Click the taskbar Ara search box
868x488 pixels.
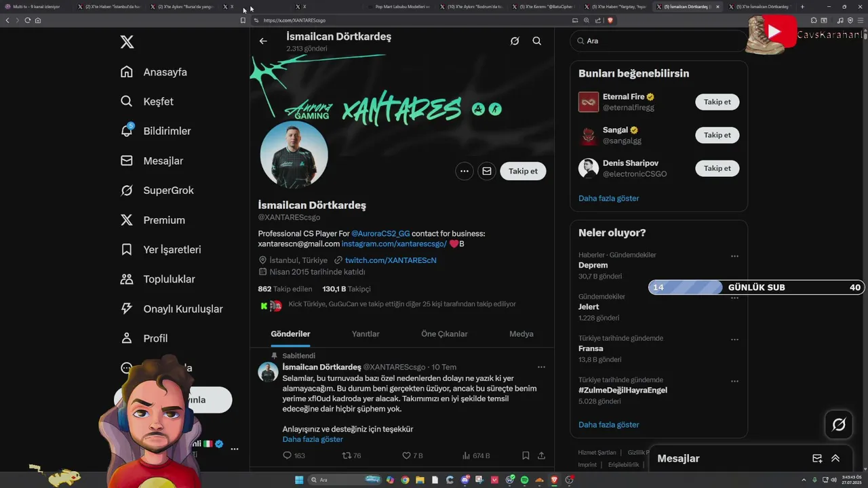tap(344, 480)
